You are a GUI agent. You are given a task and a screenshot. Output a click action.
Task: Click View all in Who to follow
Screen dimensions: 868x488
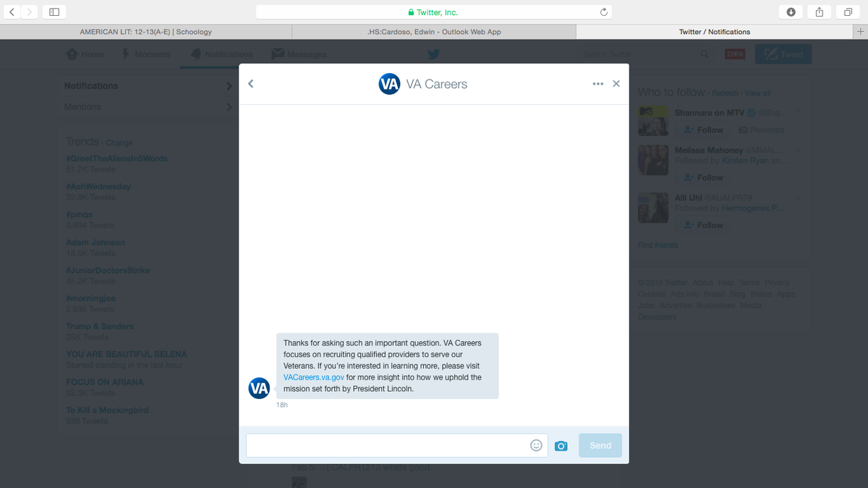pos(757,93)
